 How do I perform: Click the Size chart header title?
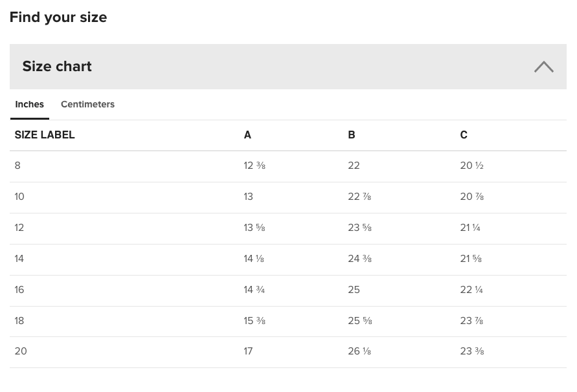pos(57,66)
